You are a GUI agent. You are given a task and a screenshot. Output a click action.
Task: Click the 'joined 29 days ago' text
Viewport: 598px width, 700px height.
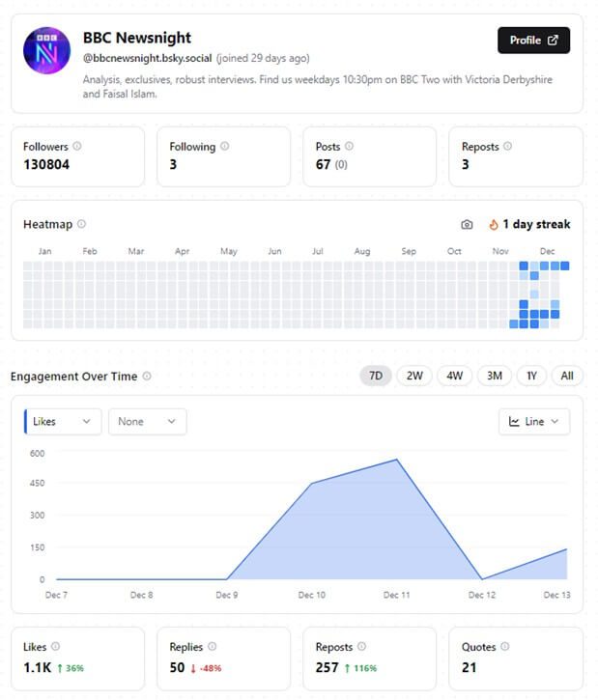click(263, 58)
